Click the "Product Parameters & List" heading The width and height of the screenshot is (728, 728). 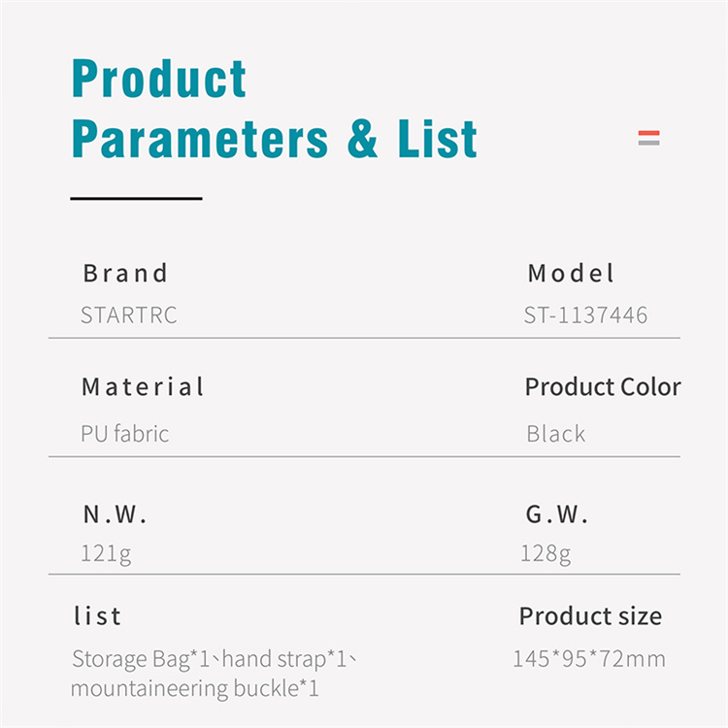[x=275, y=109]
